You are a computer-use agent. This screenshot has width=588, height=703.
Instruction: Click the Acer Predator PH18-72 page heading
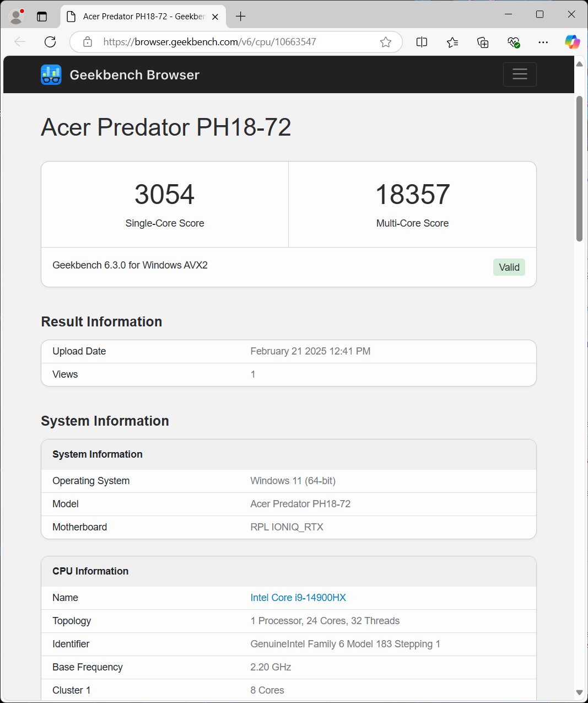166,127
